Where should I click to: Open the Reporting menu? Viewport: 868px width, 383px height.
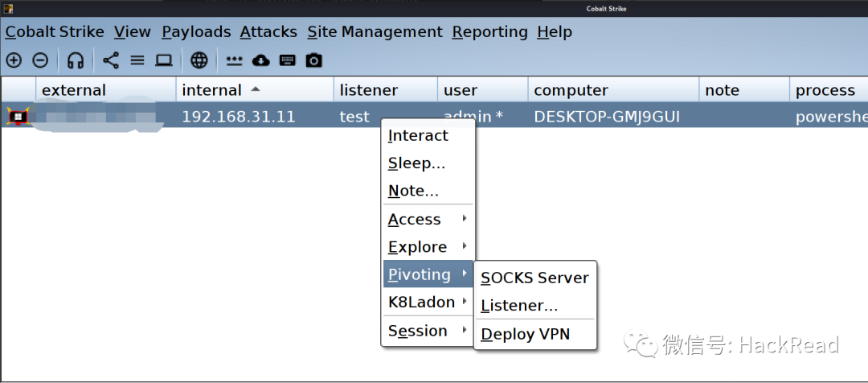tap(490, 32)
